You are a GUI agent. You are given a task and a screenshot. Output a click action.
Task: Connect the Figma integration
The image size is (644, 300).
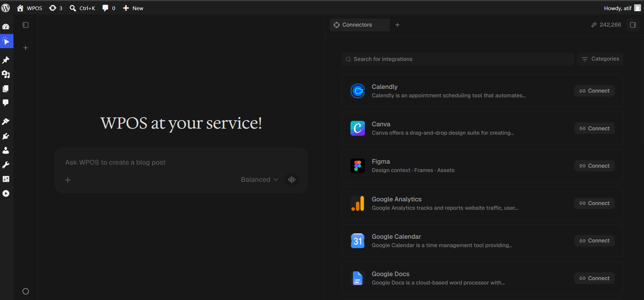(595, 166)
